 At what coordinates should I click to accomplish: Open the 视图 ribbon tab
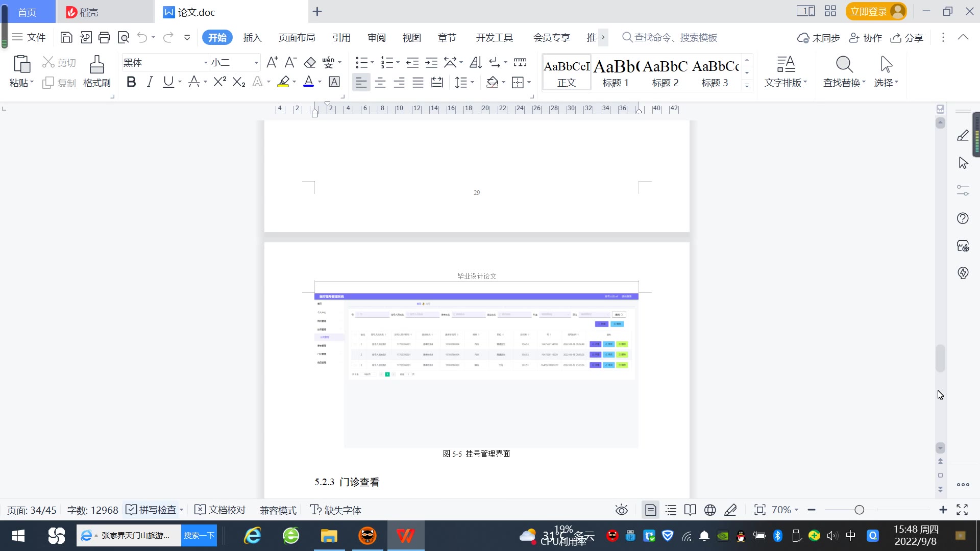(x=411, y=37)
